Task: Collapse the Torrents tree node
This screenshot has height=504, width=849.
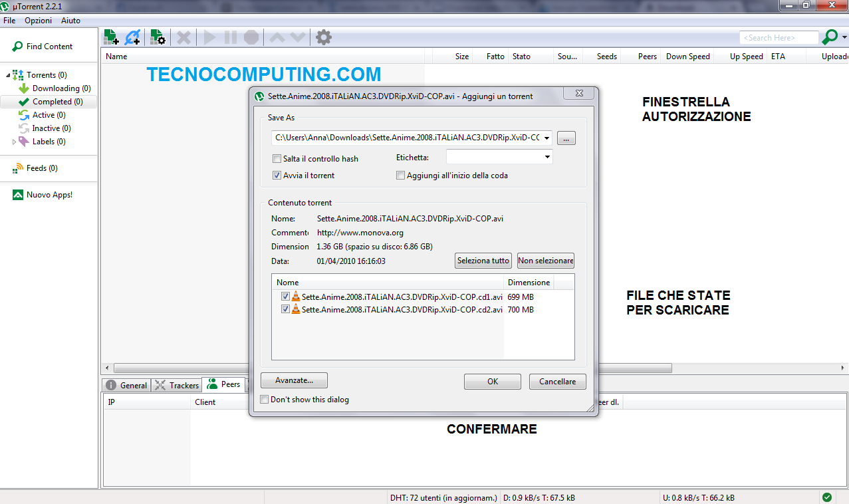Action: 8,75
